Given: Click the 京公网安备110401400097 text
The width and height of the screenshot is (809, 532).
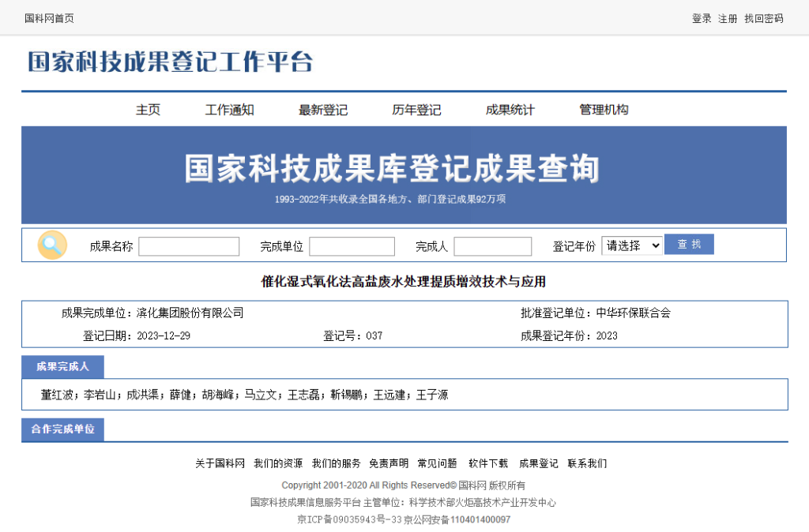Looking at the screenshot, I should [457, 519].
